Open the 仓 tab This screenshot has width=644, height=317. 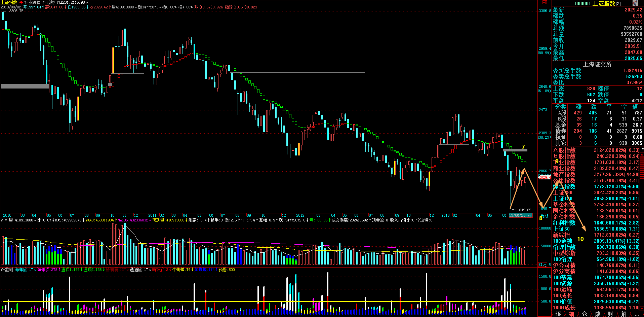pos(585,314)
